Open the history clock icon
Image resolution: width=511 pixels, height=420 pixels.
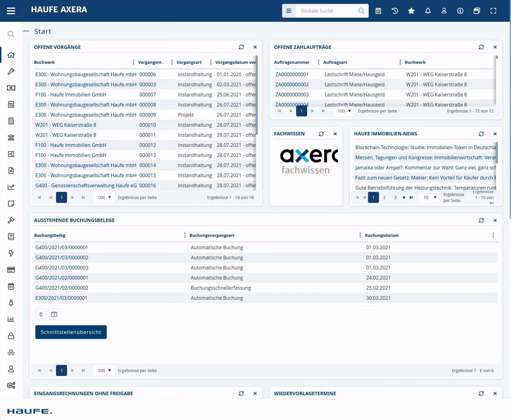395,11
